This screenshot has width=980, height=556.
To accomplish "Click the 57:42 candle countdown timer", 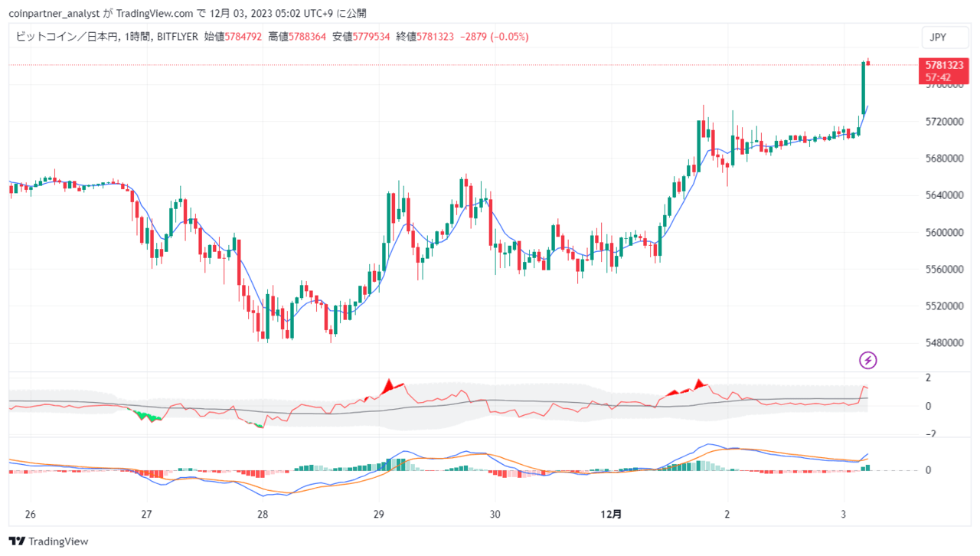I will [x=939, y=77].
